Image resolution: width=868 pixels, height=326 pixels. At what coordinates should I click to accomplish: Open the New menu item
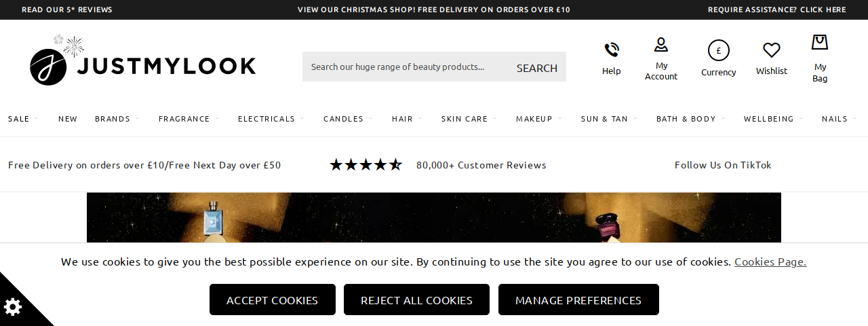pyautogui.click(x=68, y=119)
